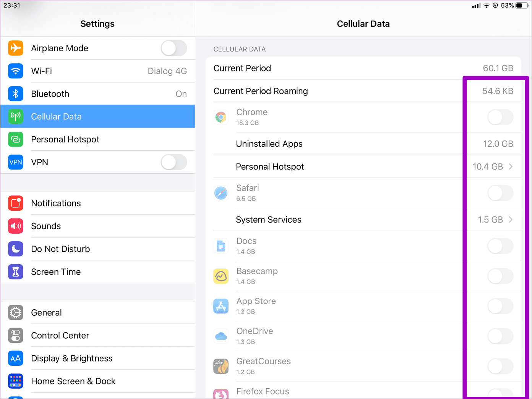This screenshot has height=399, width=532.
Task: Tap the Docs document icon
Action: [x=221, y=246]
